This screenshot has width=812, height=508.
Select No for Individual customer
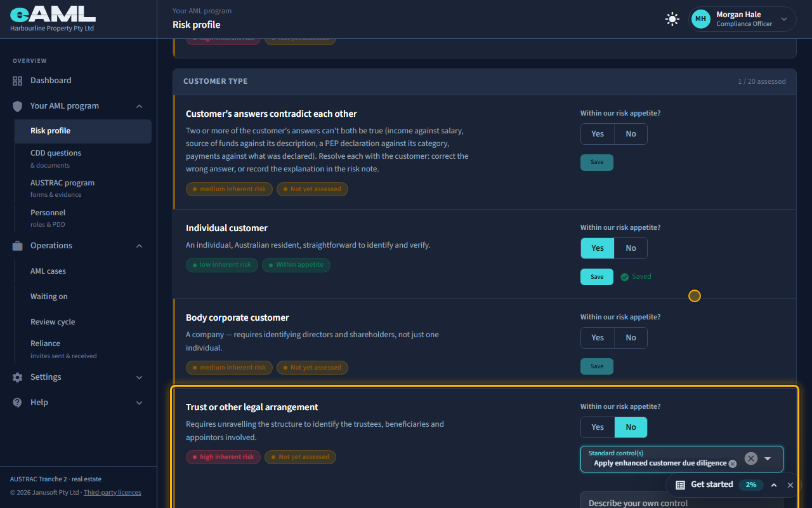[631, 248]
